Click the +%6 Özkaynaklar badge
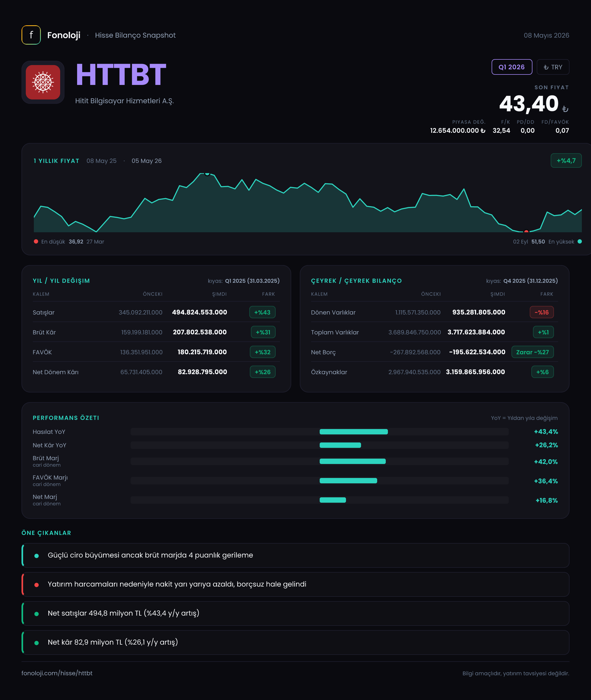The width and height of the screenshot is (591, 700). [543, 372]
